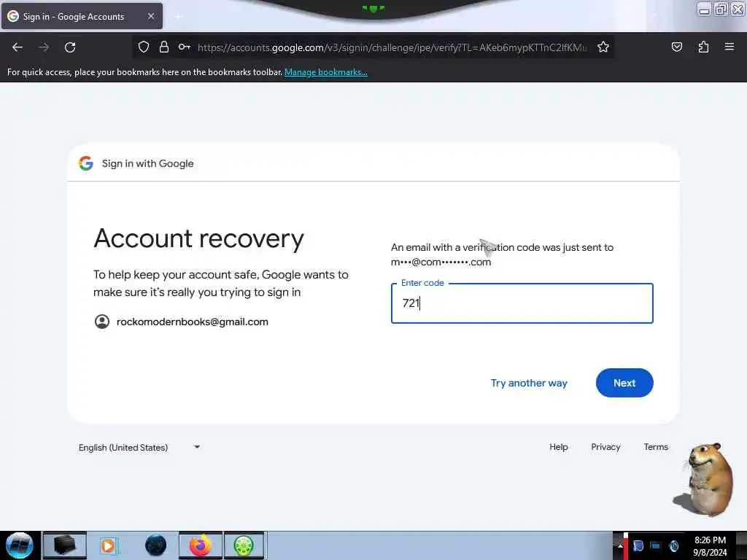747x560 pixels.
Task: Click the first system tray icon left of the network icon
Action: click(x=638, y=545)
